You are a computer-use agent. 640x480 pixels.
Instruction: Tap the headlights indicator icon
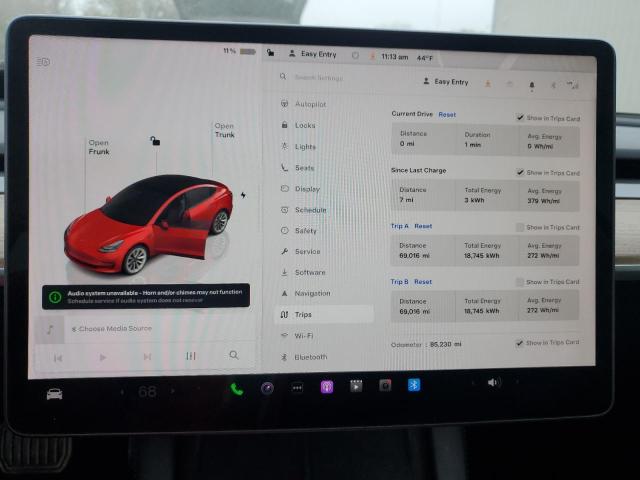click(x=43, y=62)
